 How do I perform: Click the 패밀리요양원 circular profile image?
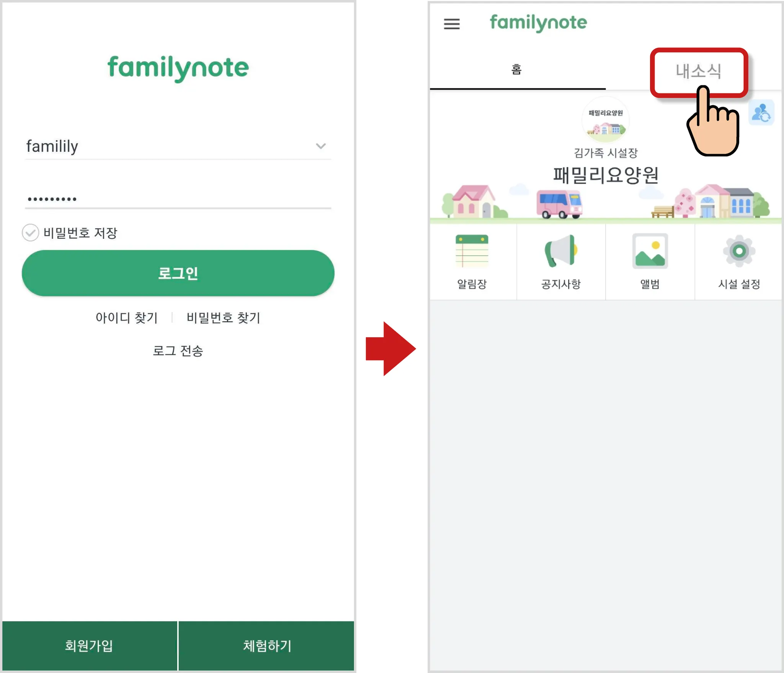pyautogui.click(x=605, y=121)
